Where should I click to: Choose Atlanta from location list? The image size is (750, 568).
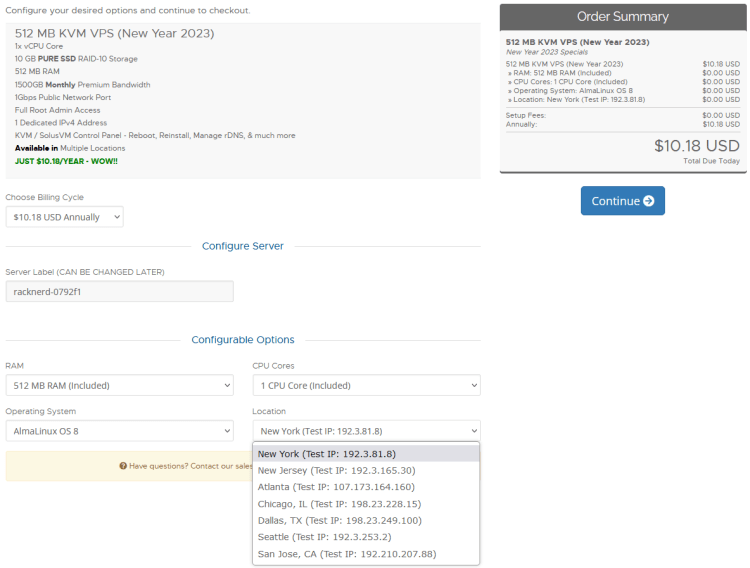336,487
